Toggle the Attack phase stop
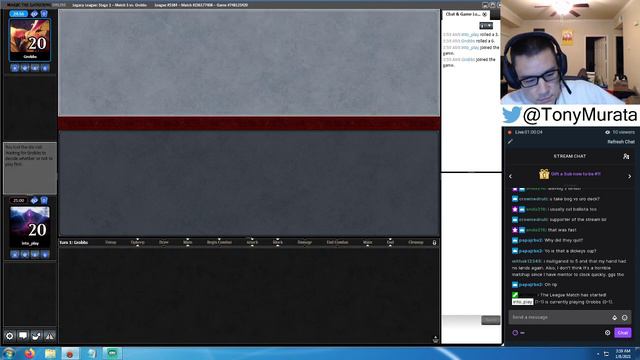The image size is (640, 360). click(x=252, y=242)
